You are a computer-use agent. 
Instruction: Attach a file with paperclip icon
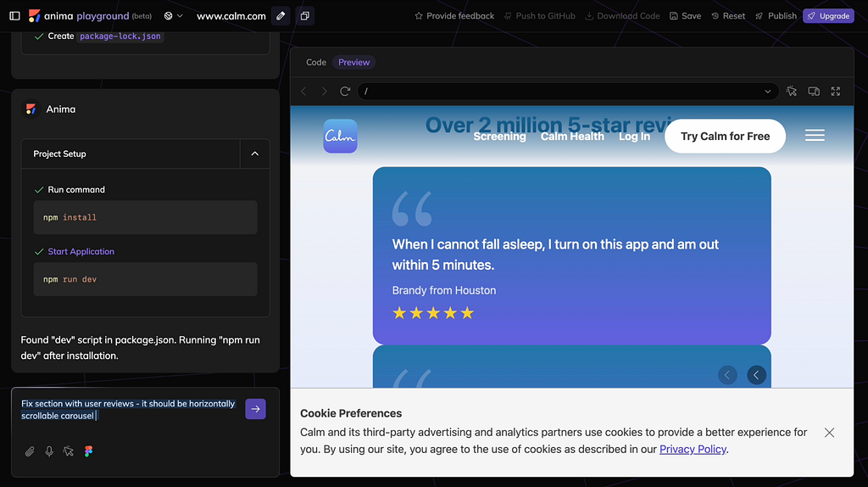tap(30, 451)
